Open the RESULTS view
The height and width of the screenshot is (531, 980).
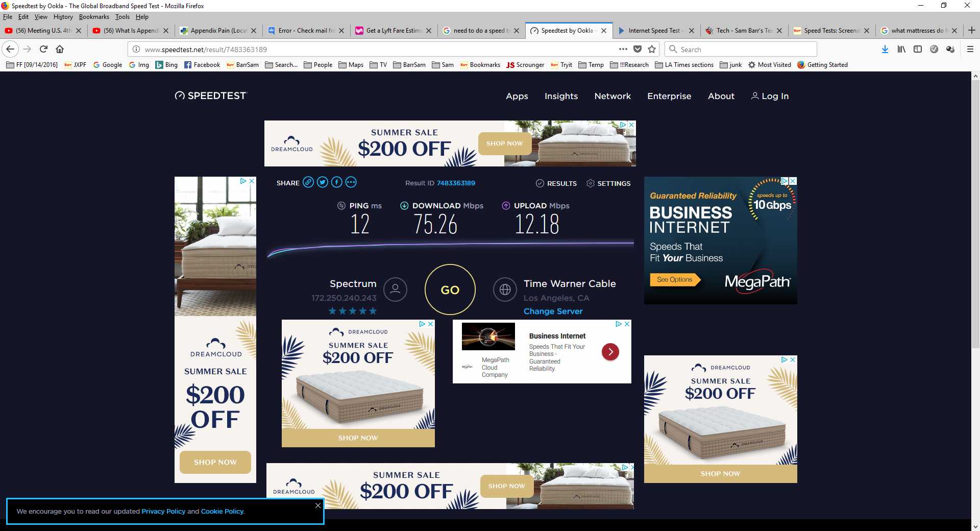click(x=556, y=183)
